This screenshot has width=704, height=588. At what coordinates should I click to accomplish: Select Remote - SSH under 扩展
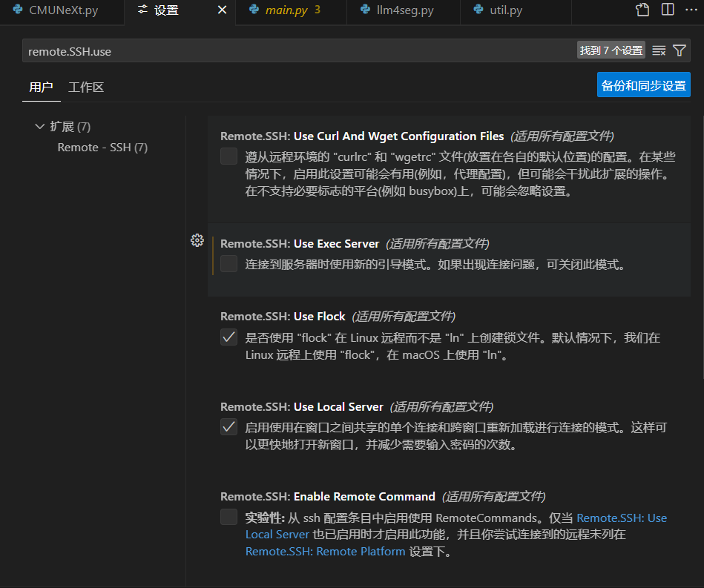(102, 147)
